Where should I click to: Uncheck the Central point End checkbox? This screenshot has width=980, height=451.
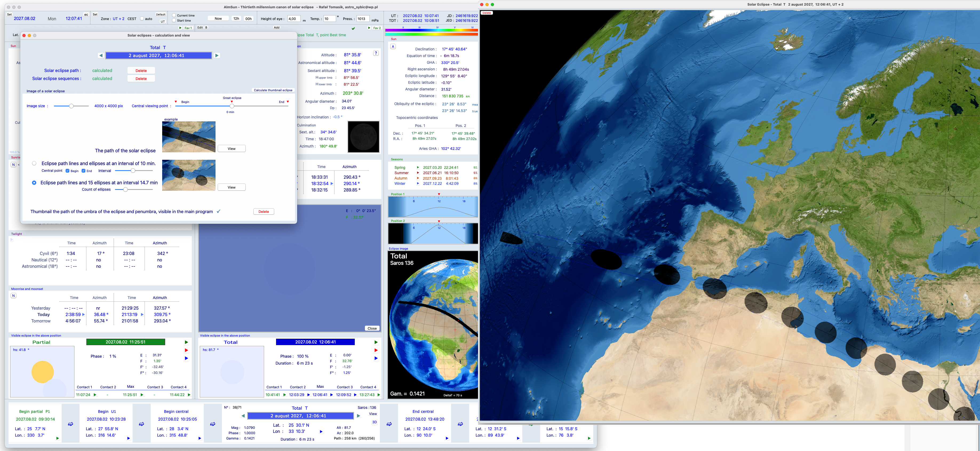coord(83,171)
